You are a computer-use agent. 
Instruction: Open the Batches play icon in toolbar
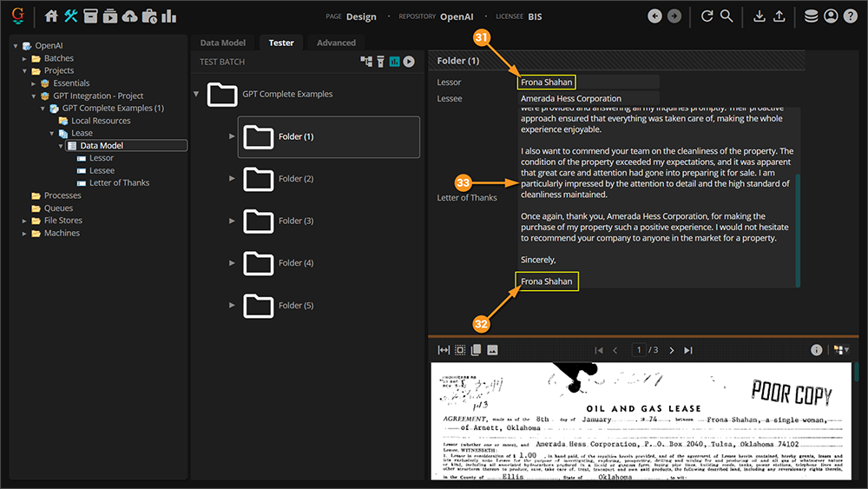110,16
